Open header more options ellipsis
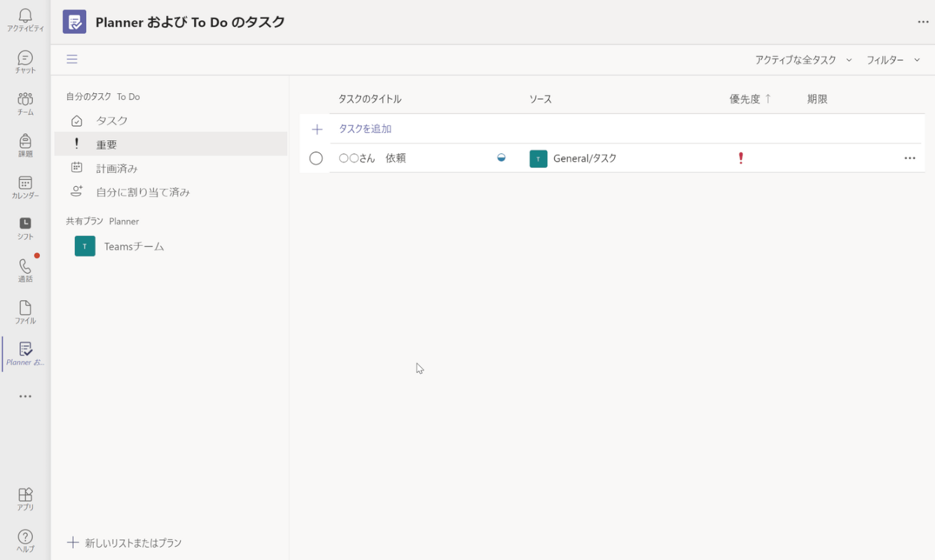The height and width of the screenshot is (560, 935). pyautogui.click(x=923, y=22)
